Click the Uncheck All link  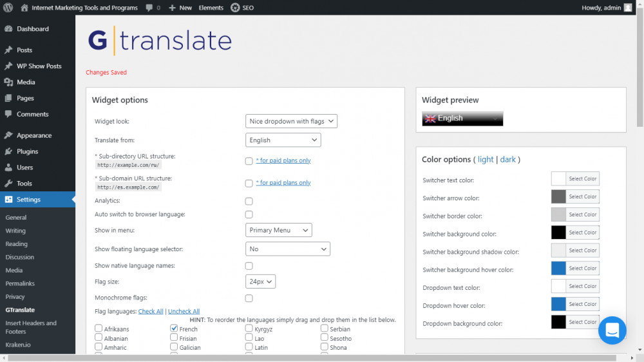(184, 311)
